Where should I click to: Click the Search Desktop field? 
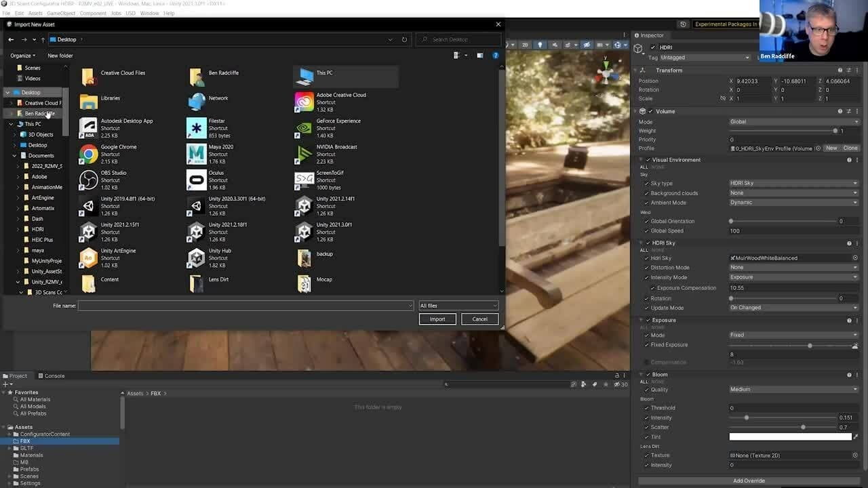click(x=458, y=39)
